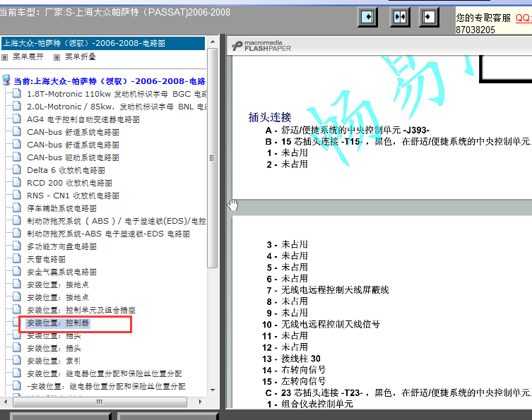Click page icon beside 停车辅助系统电路图

(x=17, y=208)
